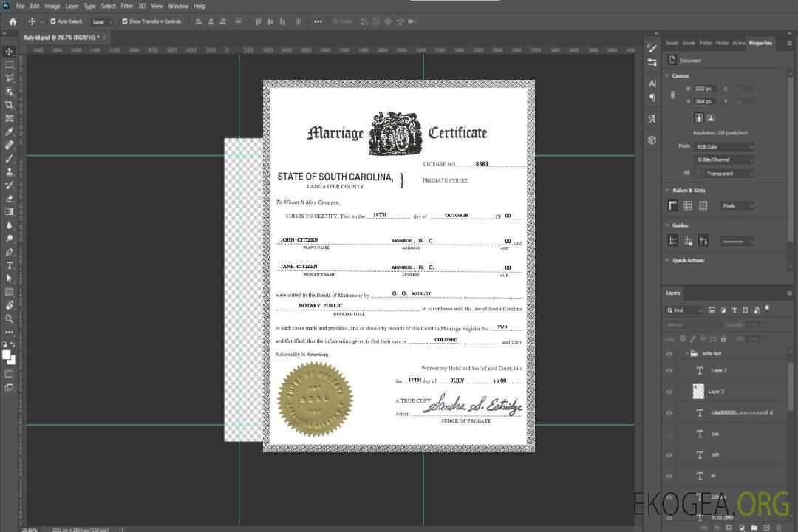
Task: Set canvas to portrait orientation
Action: coord(699,118)
